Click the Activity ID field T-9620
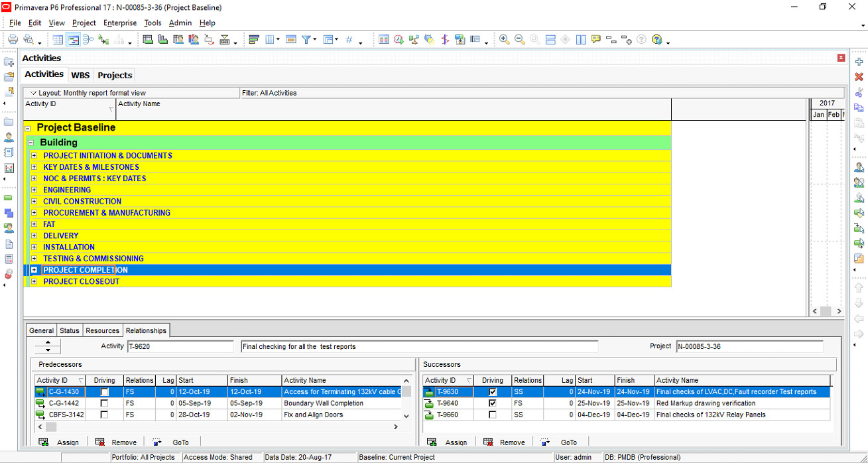This screenshot has height=463, width=868. (180, 346)
